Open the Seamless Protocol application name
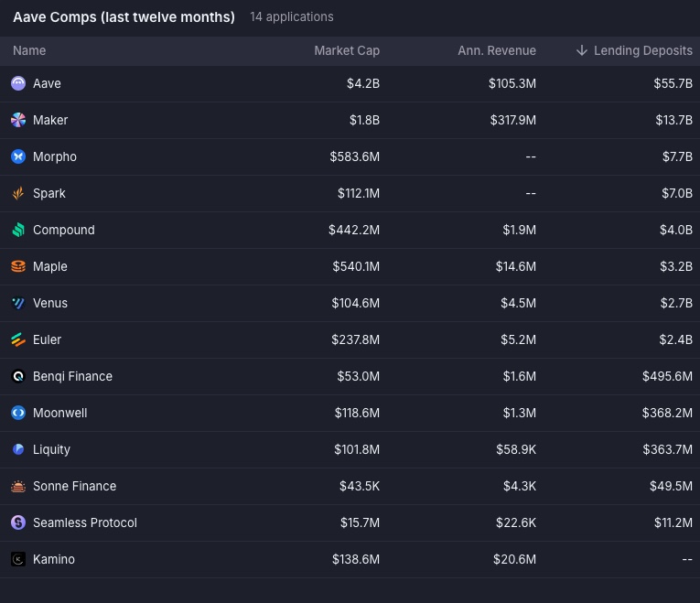 tap(85, 522)
